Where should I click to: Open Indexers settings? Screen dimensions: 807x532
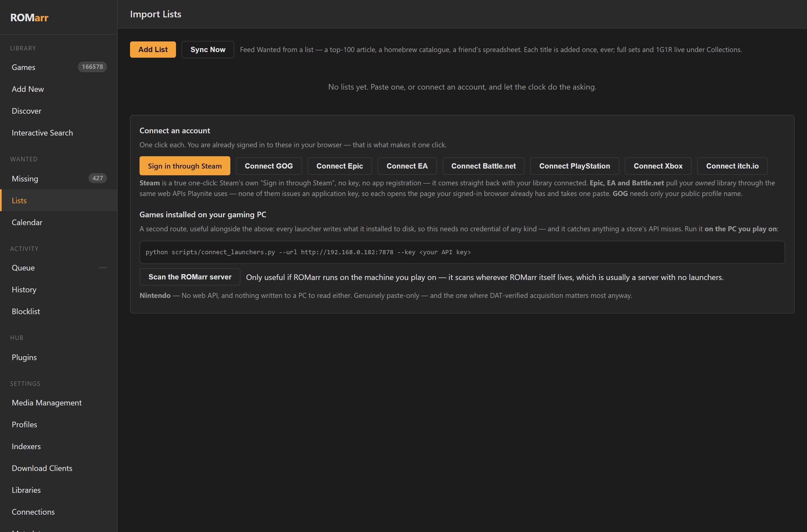coord(58,446)
